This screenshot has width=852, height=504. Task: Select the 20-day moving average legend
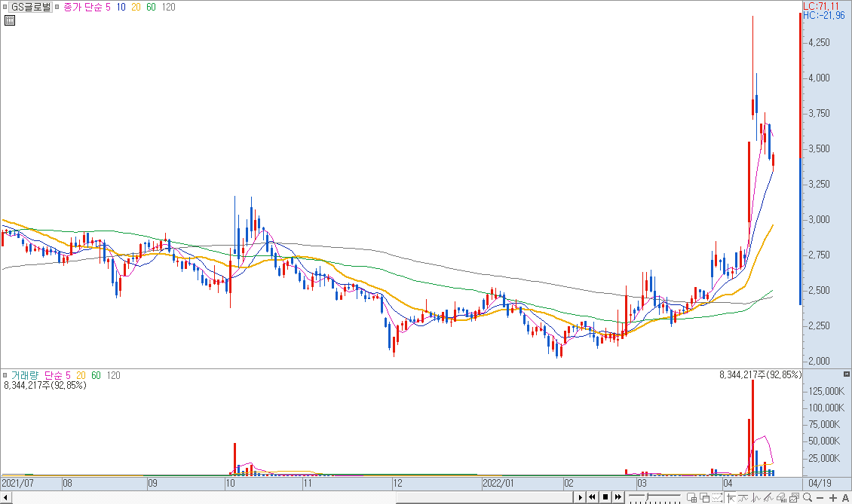[x=136, y=7]
